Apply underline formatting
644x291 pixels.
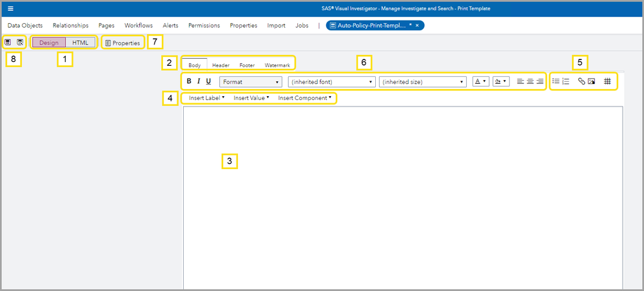(209, 81)
